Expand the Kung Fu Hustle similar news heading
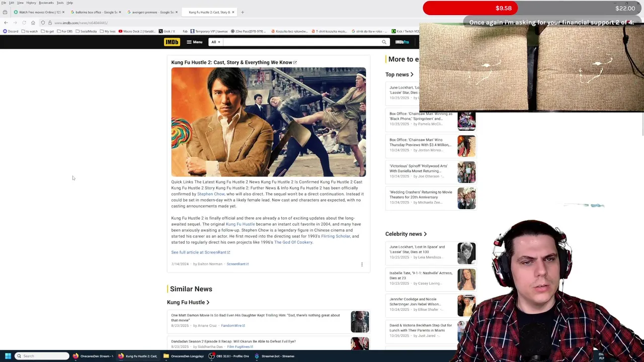The image size is (644, 362). point(188,302)
